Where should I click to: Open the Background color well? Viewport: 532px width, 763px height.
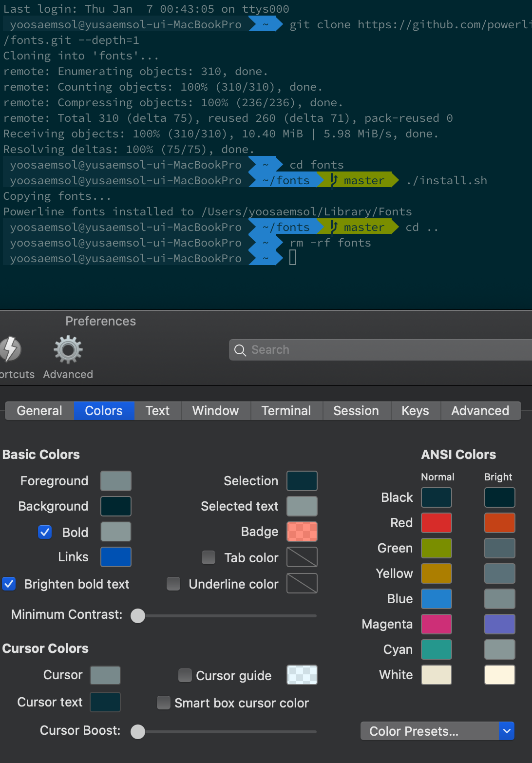(116, 506)
